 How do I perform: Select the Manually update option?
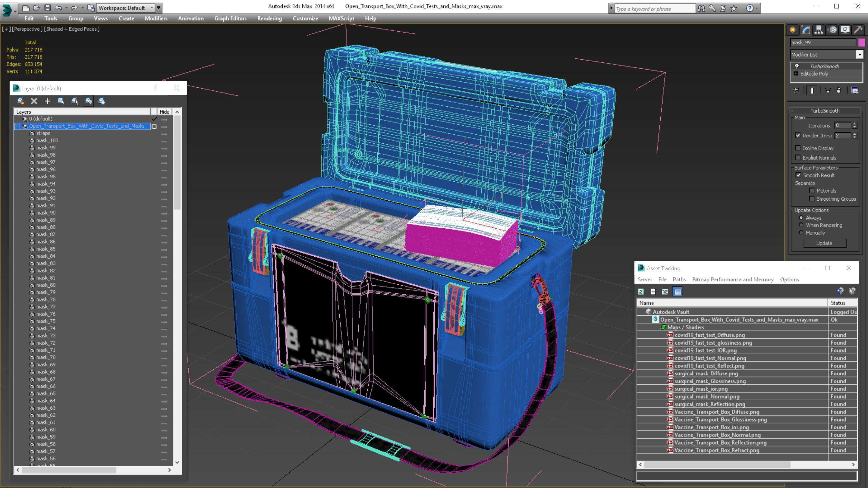tap(801, 232)
